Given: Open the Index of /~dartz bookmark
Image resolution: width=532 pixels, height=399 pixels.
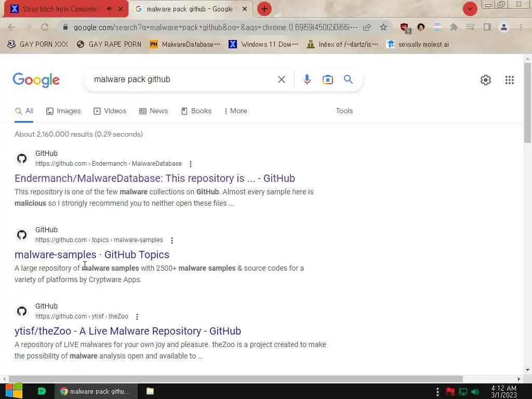Looking at the screenshot, I should [342, 45].
